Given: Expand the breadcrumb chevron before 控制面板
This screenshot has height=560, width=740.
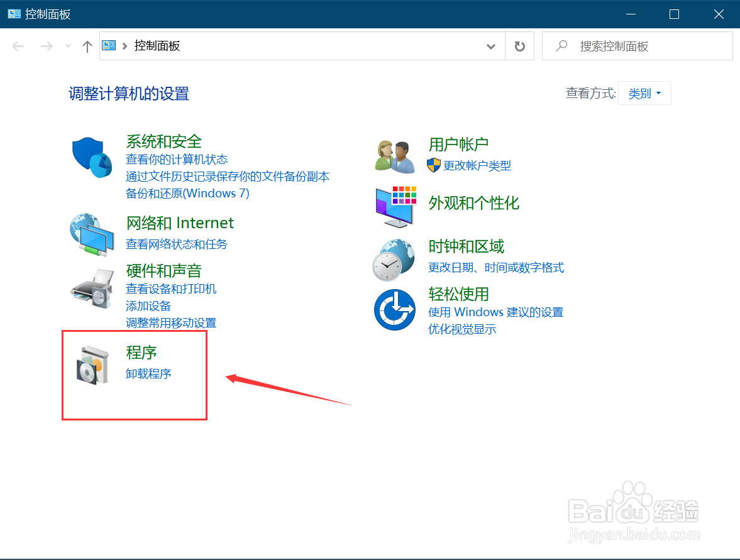Looking at the screenshot, I should click(x=125, y=46).
